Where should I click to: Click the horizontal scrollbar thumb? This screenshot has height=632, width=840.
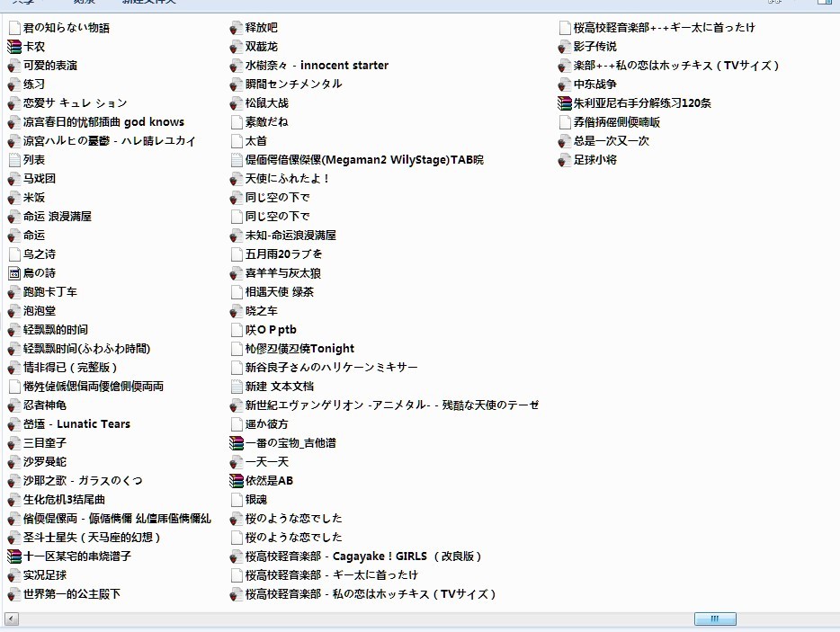tap(715, 619)
